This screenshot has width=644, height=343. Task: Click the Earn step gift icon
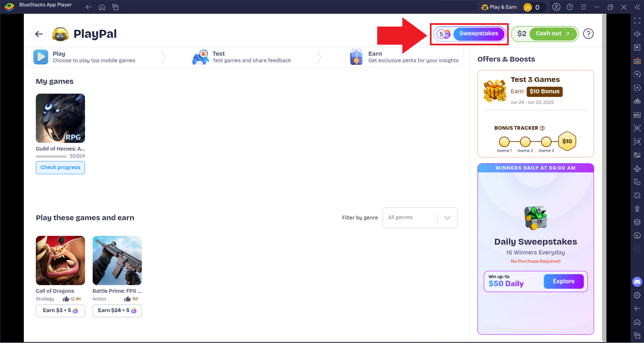pos(356,57)
